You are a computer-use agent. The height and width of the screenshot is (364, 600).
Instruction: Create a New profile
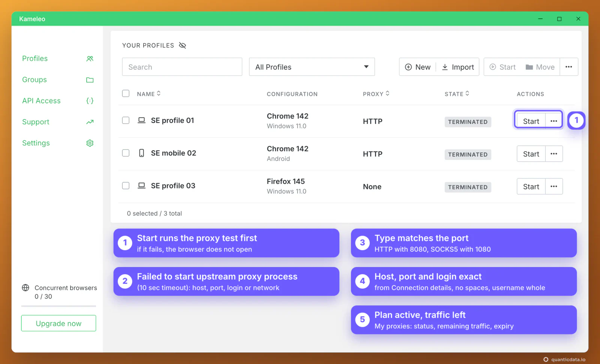[418, 67]
